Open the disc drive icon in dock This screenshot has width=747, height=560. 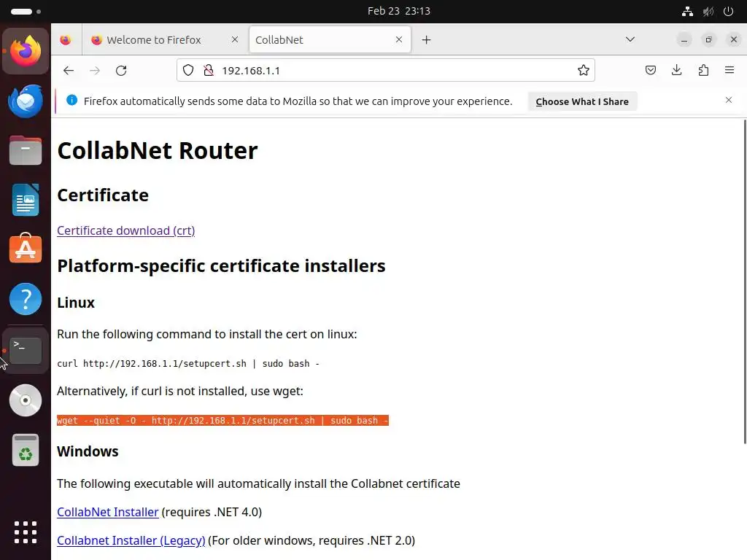(26, 400)
